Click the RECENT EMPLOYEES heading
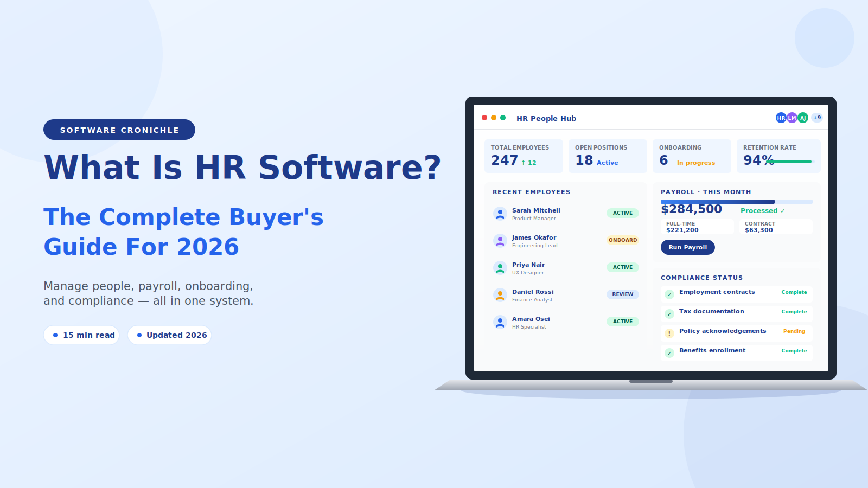868x488 pixels. 531,192
